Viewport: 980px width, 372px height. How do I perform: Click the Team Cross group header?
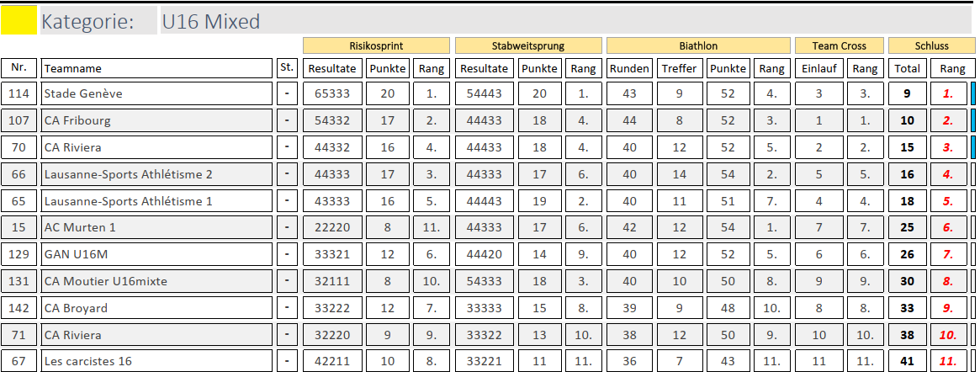840,45
